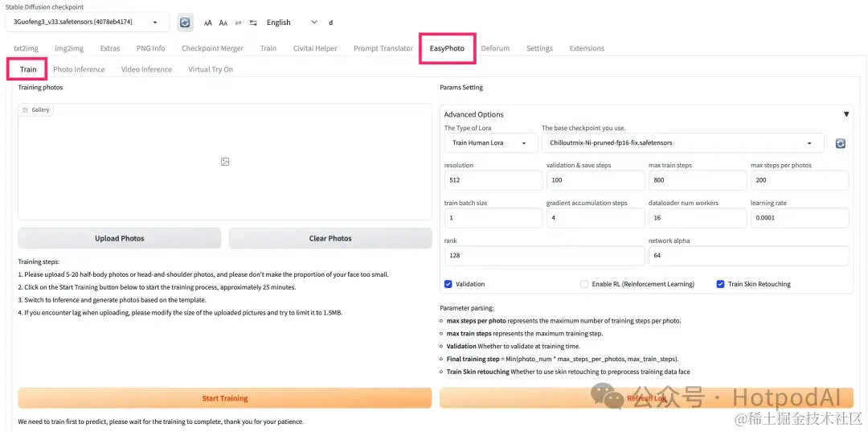The image size is (868, 432).
Task: Click the 'We need to train first' notice
Action: tap(161, 422)
